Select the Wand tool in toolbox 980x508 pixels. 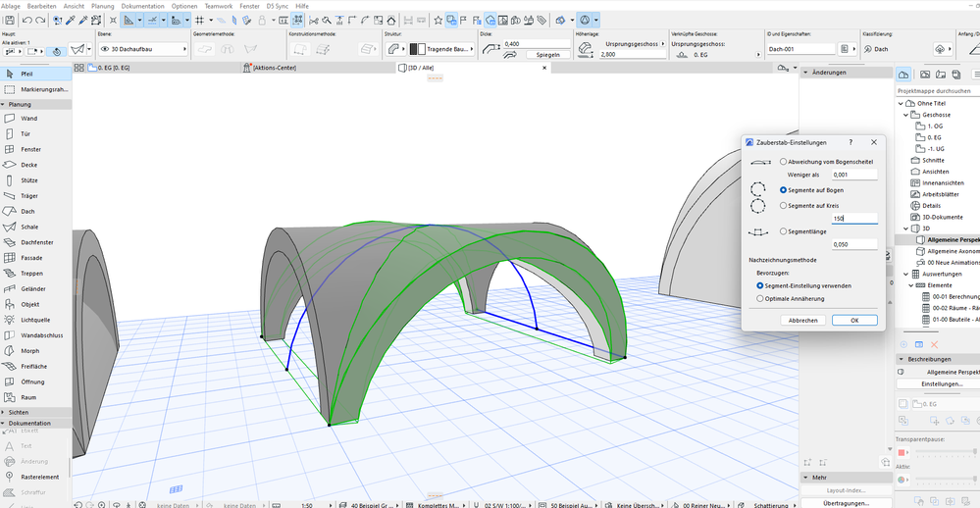[29, 119]
